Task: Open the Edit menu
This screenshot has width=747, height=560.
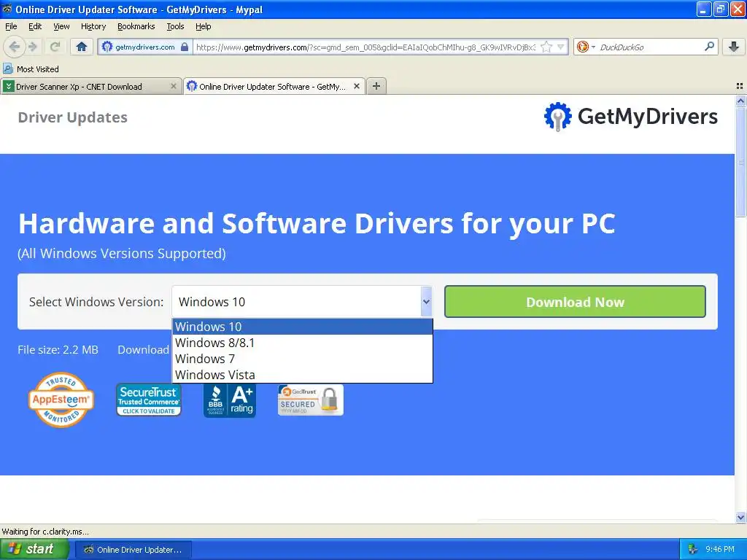Action: pos(35,26)
